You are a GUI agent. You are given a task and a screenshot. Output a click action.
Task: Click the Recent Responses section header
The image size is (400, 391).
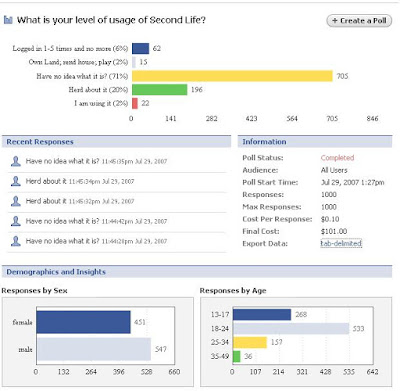point(116,142)
